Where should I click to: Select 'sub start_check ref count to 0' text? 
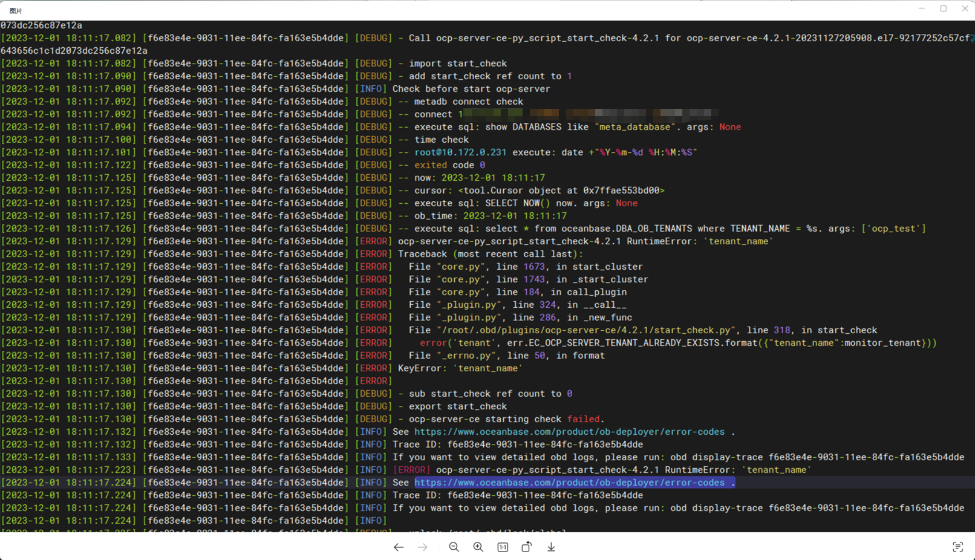click(491, 394)
